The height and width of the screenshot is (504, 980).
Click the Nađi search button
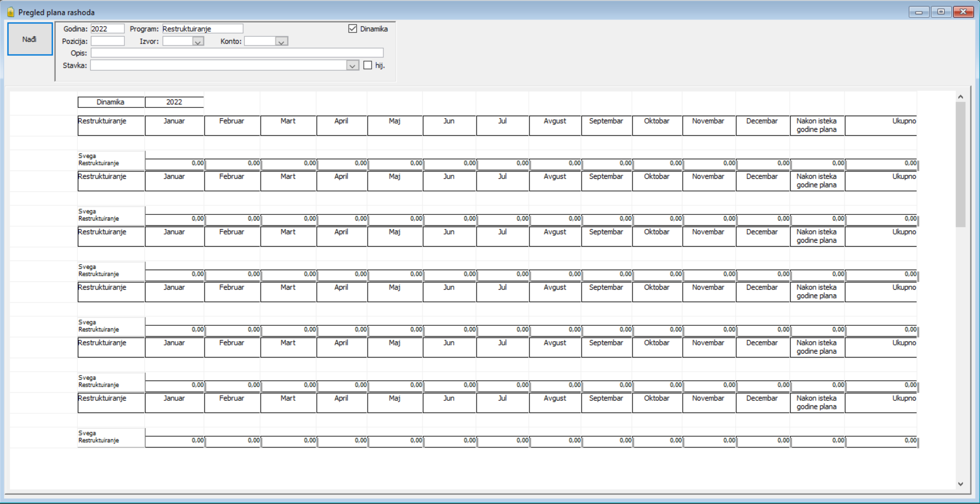(30, 39)
